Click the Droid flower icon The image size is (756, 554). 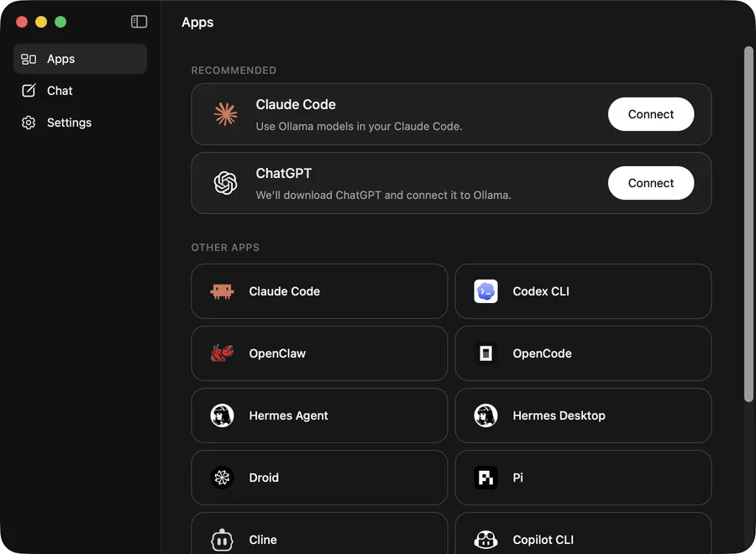(x=223, y=478)
